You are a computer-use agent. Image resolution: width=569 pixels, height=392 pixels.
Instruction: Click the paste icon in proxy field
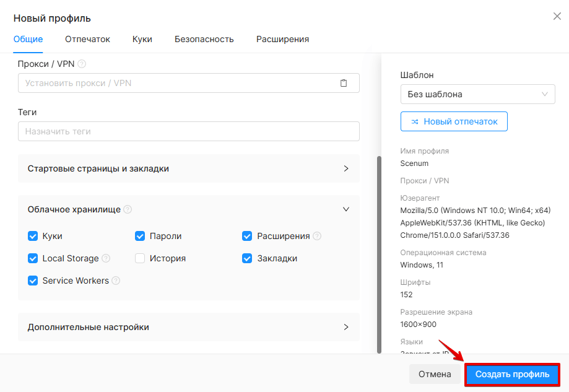click(x=343, y=83)
